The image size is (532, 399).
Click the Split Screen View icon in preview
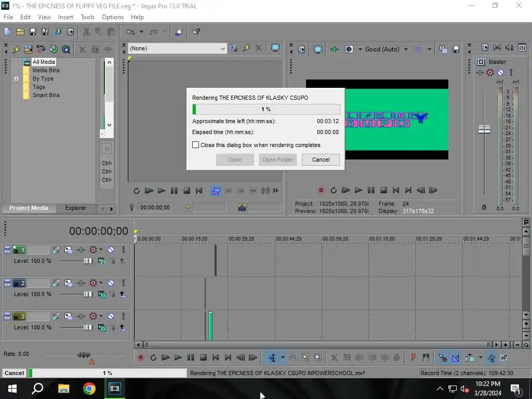(x=349, y=49)
